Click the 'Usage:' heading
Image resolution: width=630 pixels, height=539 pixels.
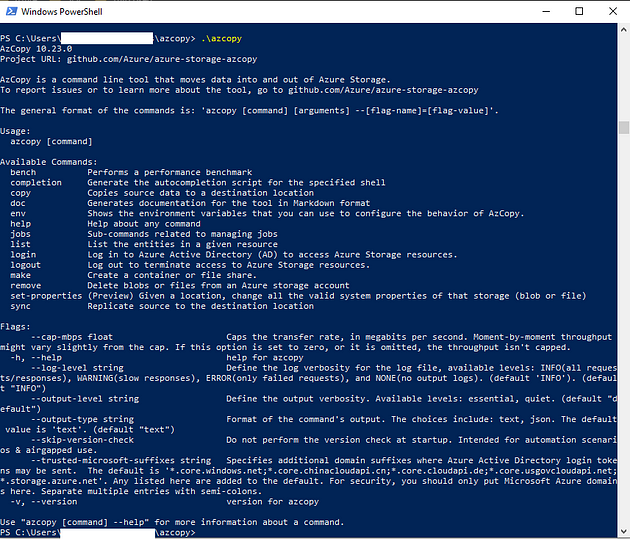[15, 131]
